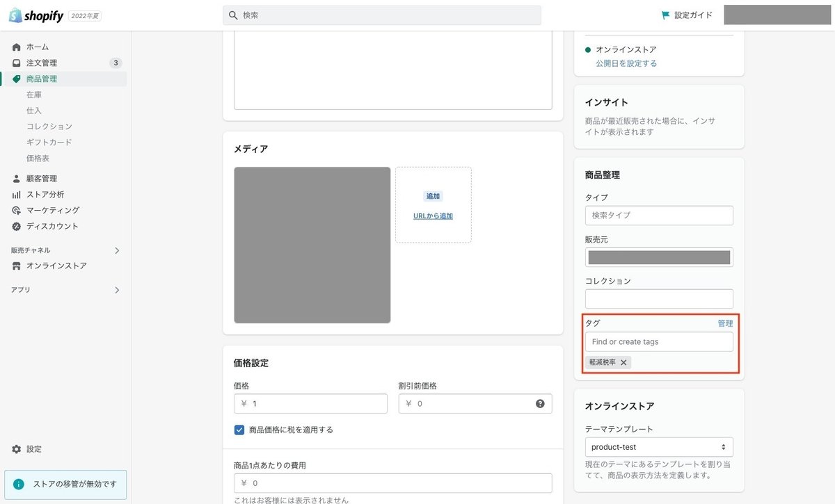The height and width of the screenshot is (504, 835).
Task: Click the product media thumbnail image
Action: tap(312, 245)
